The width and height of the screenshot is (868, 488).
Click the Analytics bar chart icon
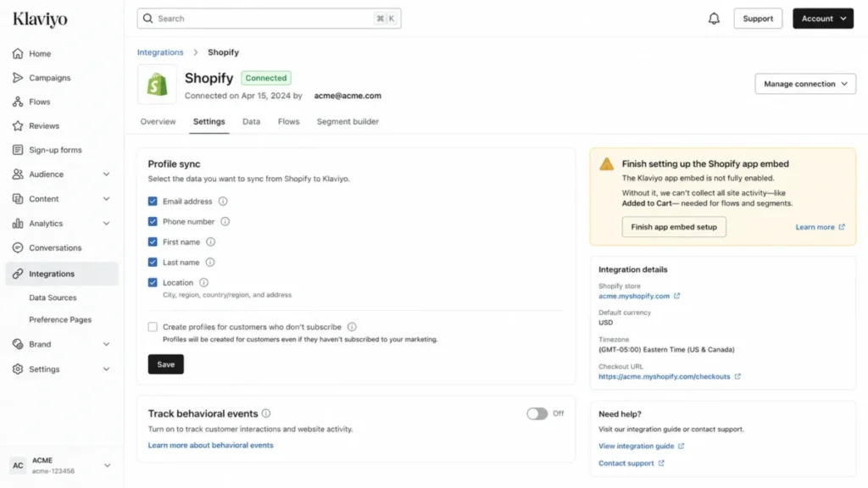point(18,224)
